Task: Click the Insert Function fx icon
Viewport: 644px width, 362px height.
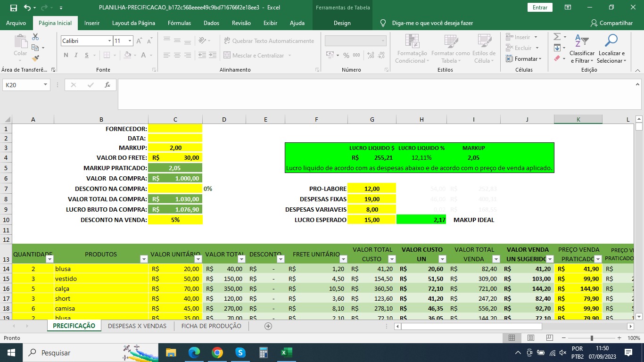Action: (x=107, y=85)
